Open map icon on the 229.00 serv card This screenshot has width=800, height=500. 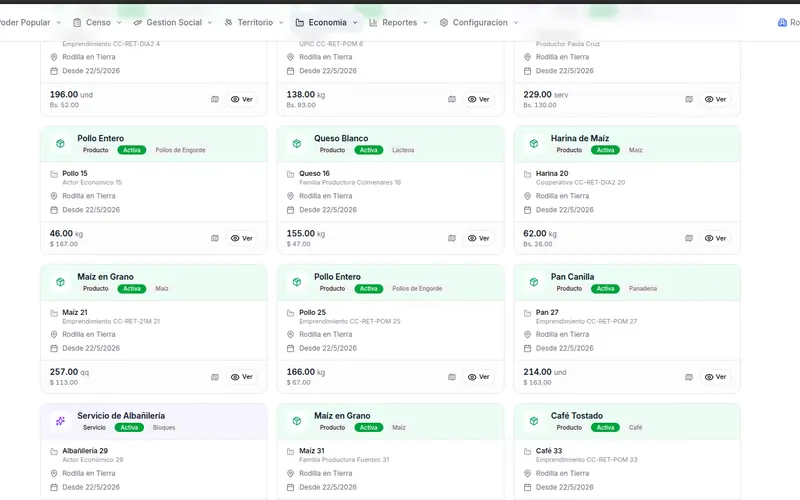689,99
